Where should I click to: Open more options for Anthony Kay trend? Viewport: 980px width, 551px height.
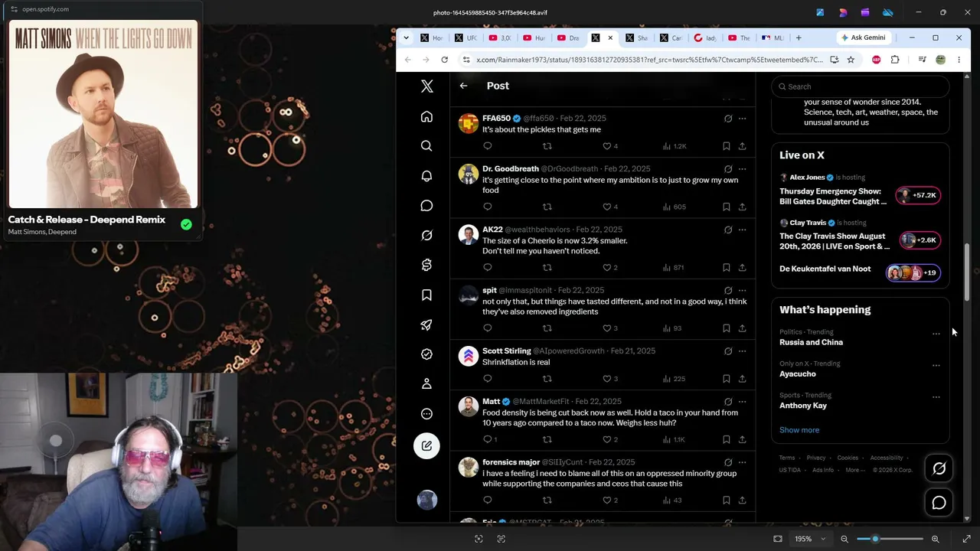tap(936, 397)
